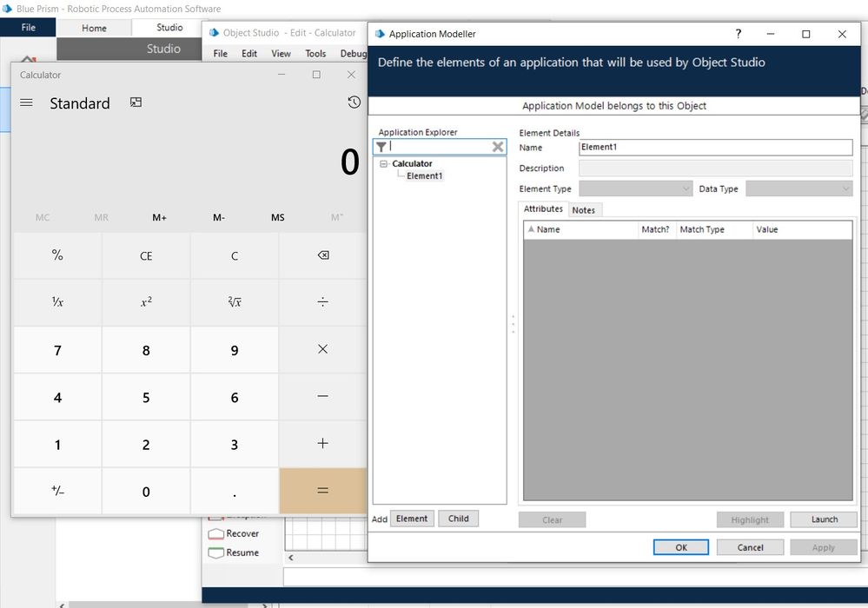
Task: Click the Application Modeller help question mark
Action: click(x=738, y=34)
